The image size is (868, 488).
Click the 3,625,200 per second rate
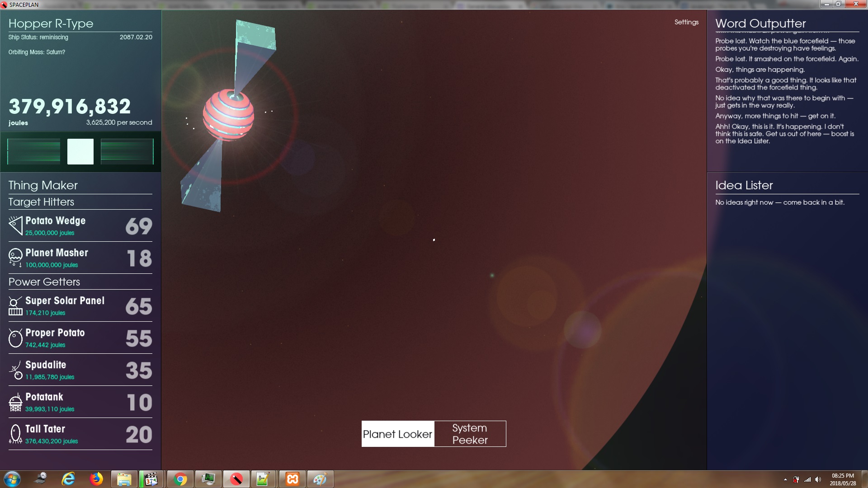[119, 122]
